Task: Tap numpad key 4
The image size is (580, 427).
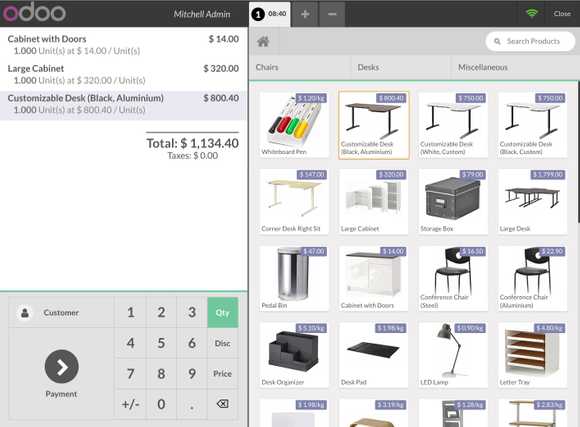Action: coord(131,343)
